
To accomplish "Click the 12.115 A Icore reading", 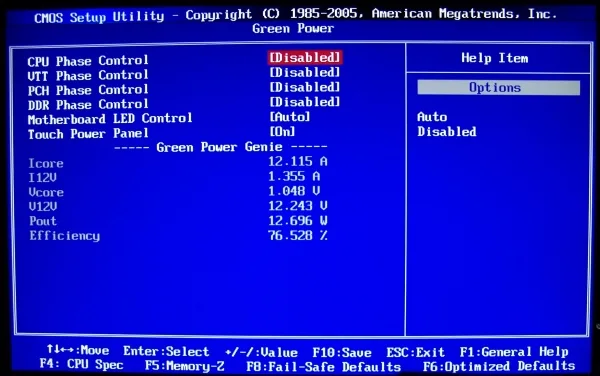I will pos(298,161).
